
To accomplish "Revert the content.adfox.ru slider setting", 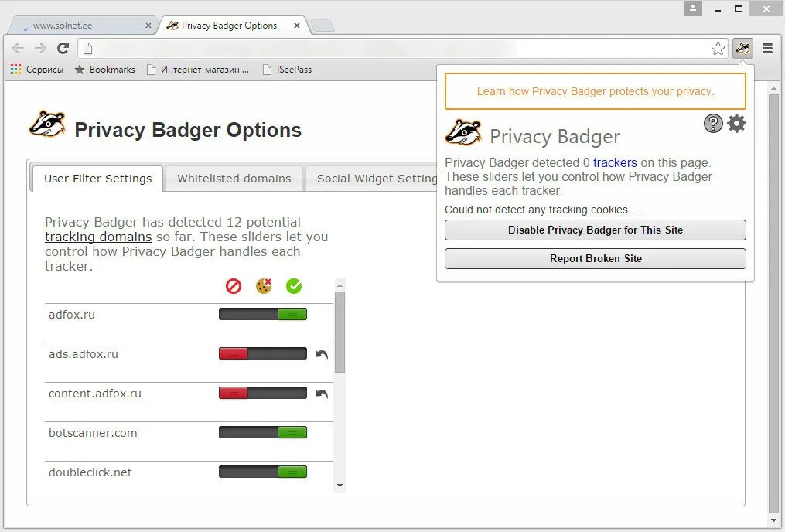I will click(322, 394).
